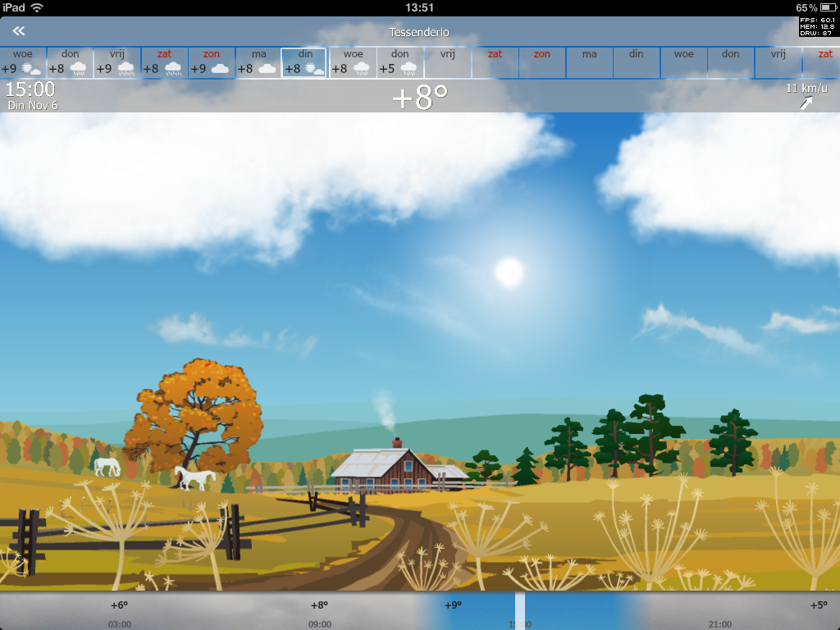Select the highlighted din +8 day
The width and height of the screenshot is (840, 630).
304,62
